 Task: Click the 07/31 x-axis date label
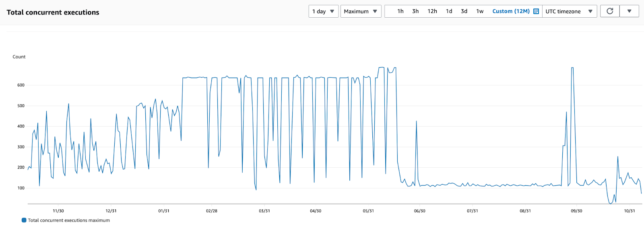473,211
